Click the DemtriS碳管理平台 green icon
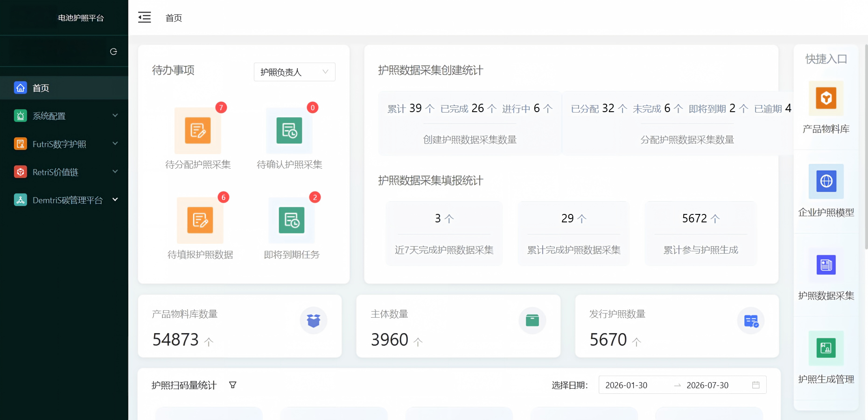 [x=21, y=200]
